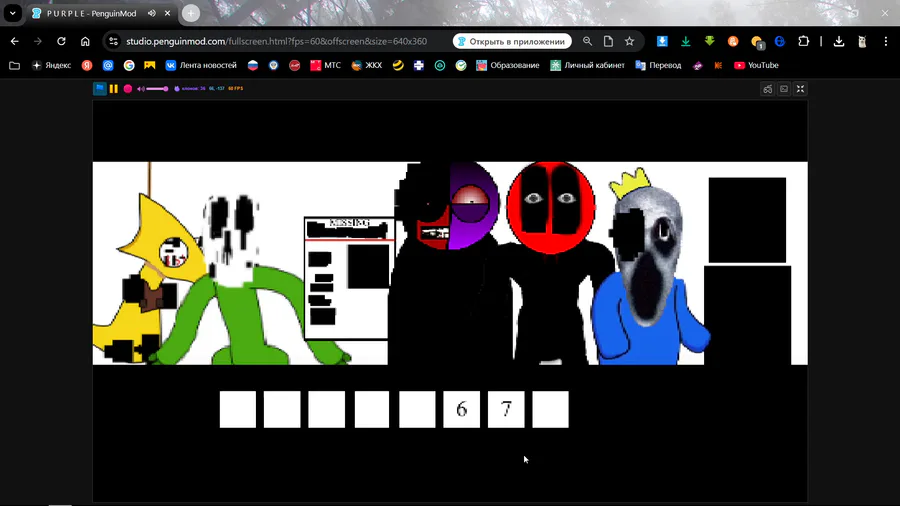Open the blue @ mail bookmark
Screen dimensions: 900x506
pos(108,65)
